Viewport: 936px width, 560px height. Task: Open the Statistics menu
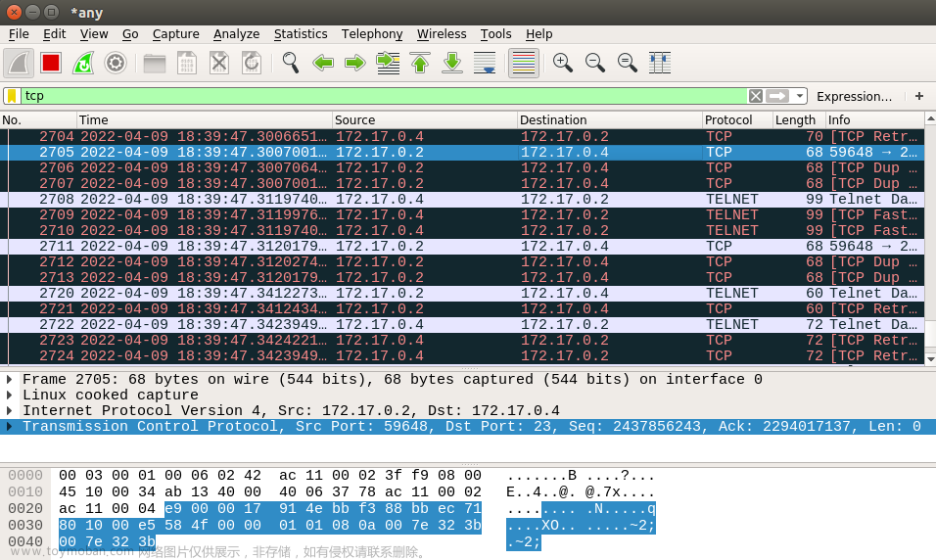pos(301,34)
